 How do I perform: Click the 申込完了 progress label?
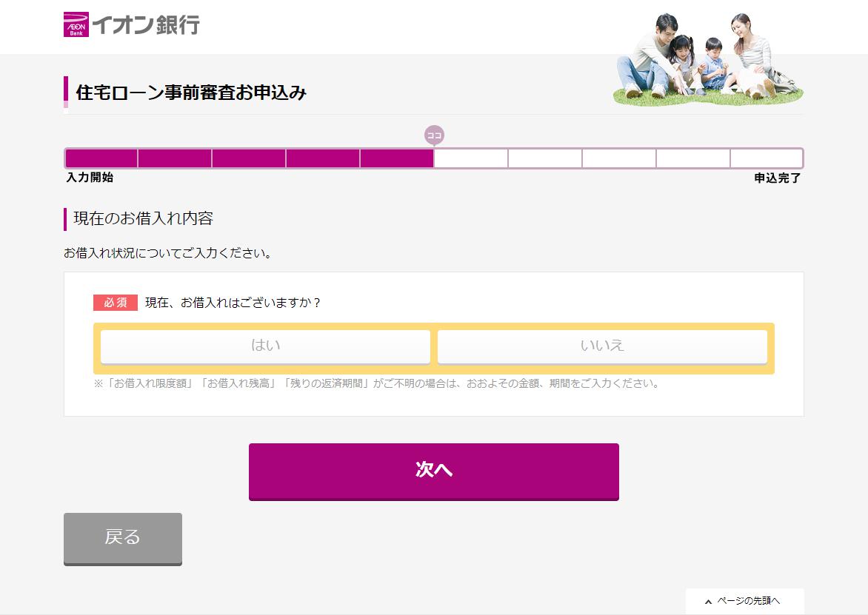click(x=777, y=178)
